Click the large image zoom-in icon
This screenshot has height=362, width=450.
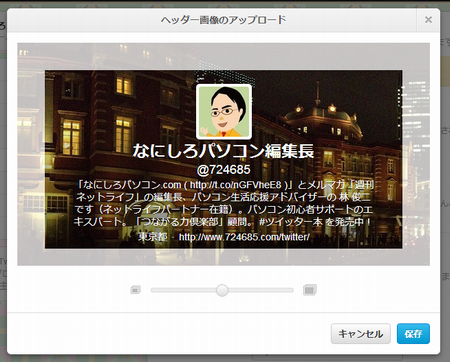(x=310, y=290)
